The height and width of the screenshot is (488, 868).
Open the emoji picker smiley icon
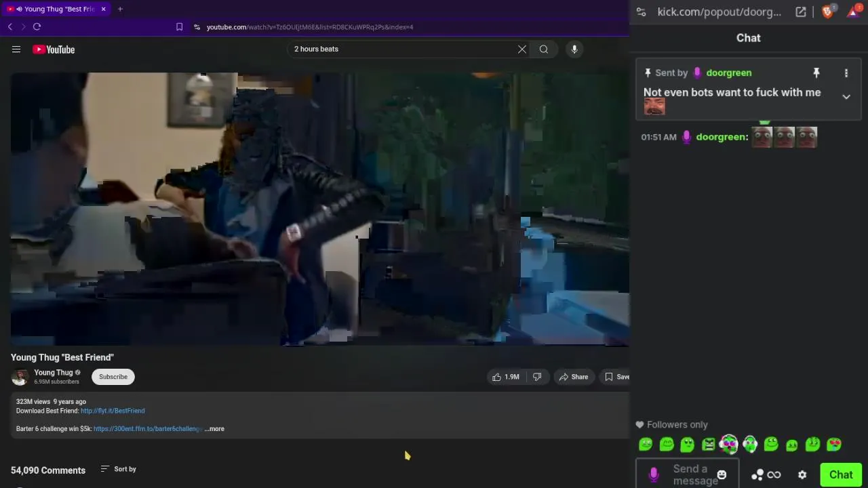[x=722, y=474]
